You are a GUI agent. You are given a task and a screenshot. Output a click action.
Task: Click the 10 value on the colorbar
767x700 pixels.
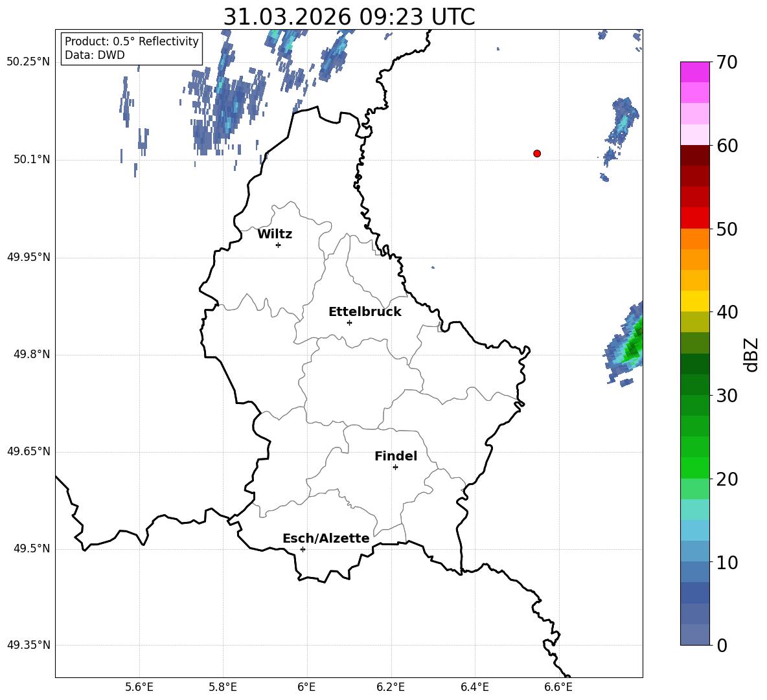tap(727, 562)
